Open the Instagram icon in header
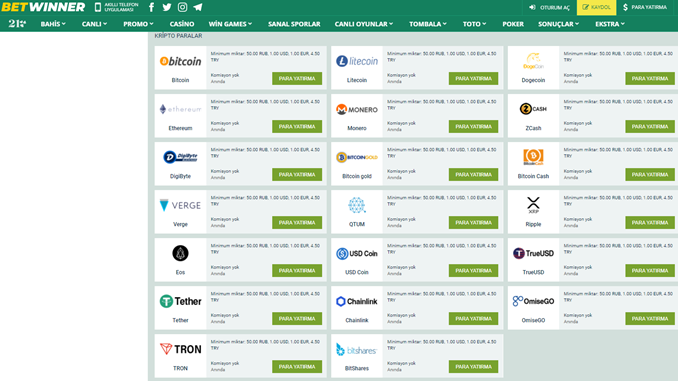 pyautogui.click(x=182, y=7)
